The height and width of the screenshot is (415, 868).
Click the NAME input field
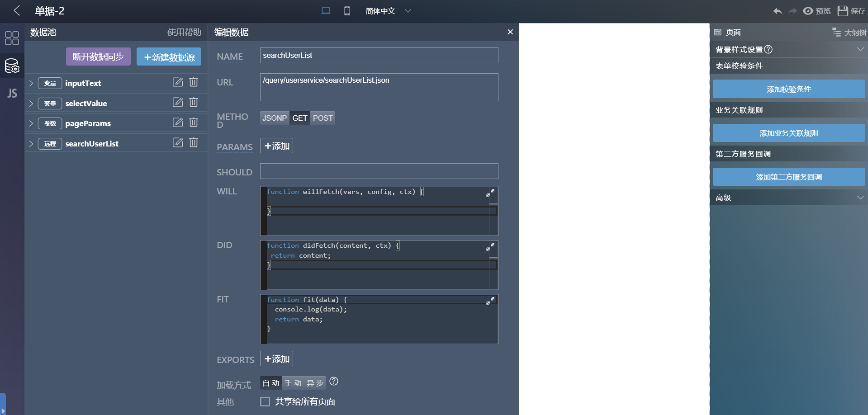[379, 55]
